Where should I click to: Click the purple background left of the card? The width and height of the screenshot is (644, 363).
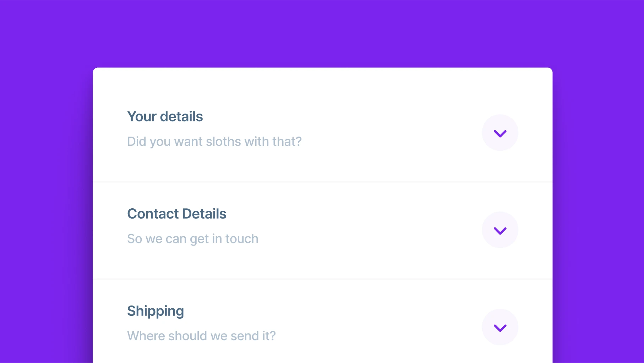(46, 213)
